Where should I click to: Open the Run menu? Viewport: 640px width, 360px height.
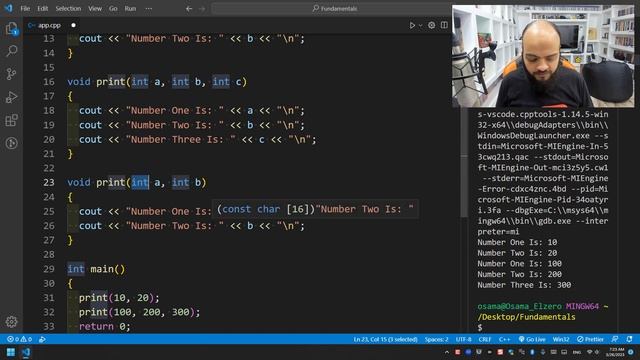pos(130,8)
